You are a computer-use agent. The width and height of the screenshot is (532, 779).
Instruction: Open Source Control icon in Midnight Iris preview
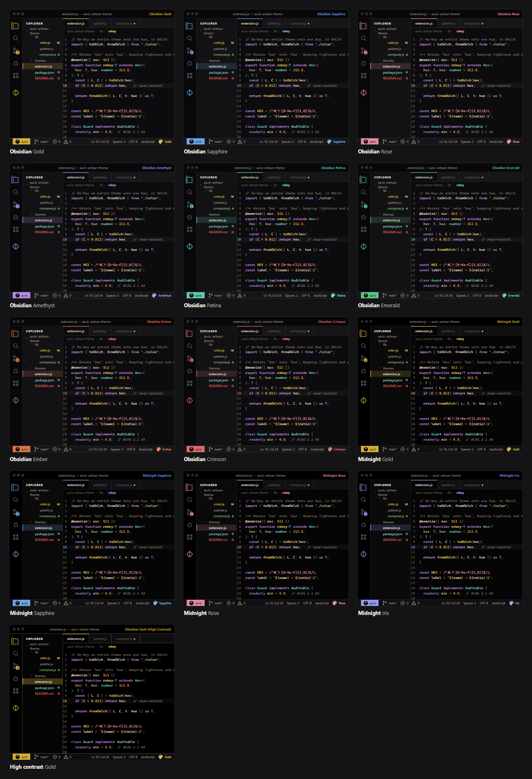364,513
